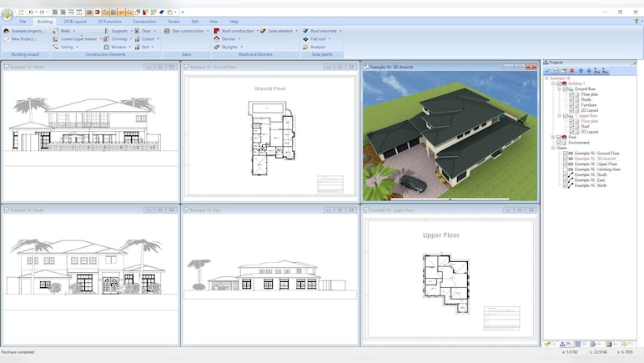Viewport: 644px width, 363px height.
Task: Collapse the Views tree node
Action: pos(553,148)
